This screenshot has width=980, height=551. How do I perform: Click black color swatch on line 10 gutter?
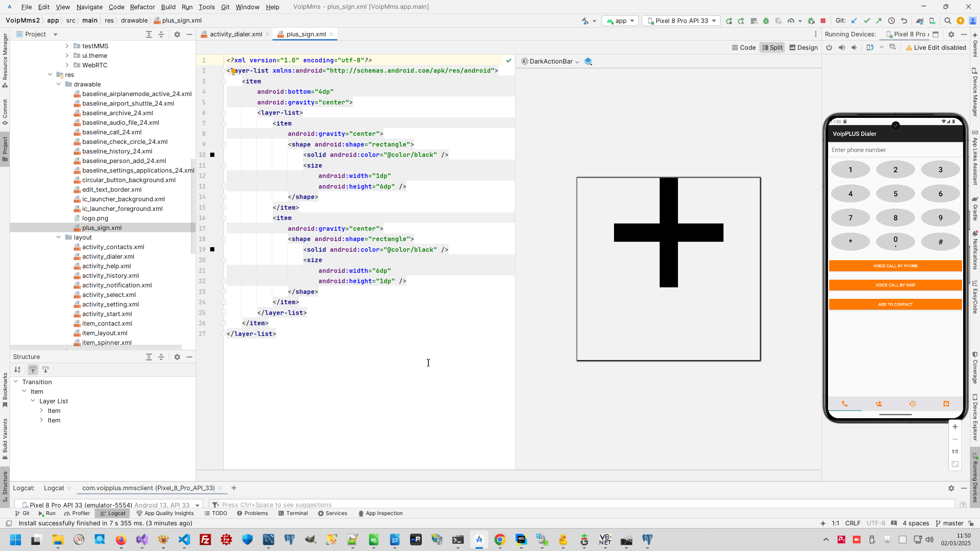(212, 155)
